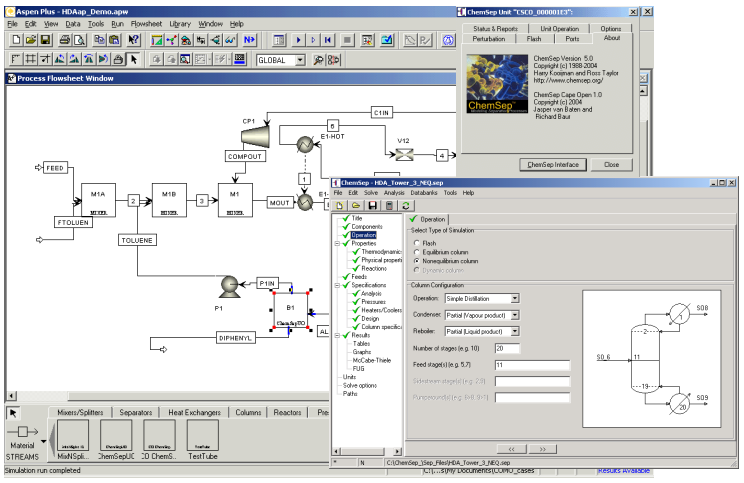Click the Number of stages input field

(x=507, y=348)
